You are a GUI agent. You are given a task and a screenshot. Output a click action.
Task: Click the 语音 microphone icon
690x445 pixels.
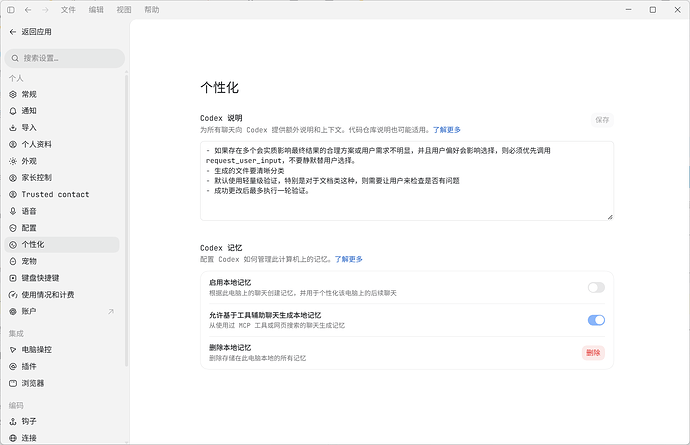click(13, 211)
